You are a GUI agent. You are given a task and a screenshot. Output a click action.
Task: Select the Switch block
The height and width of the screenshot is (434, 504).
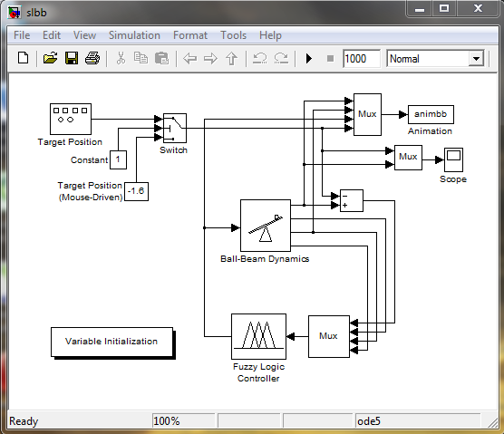pos(175,128)
